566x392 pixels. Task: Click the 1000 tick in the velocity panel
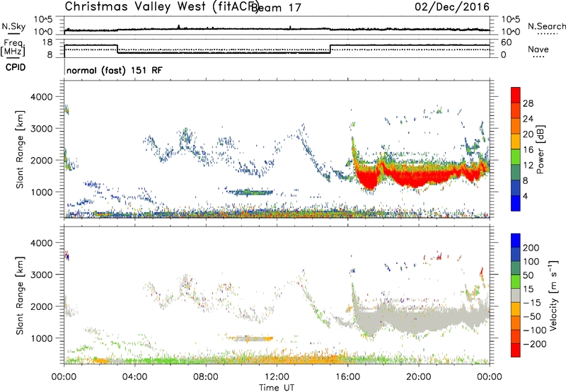click(41, 338)
